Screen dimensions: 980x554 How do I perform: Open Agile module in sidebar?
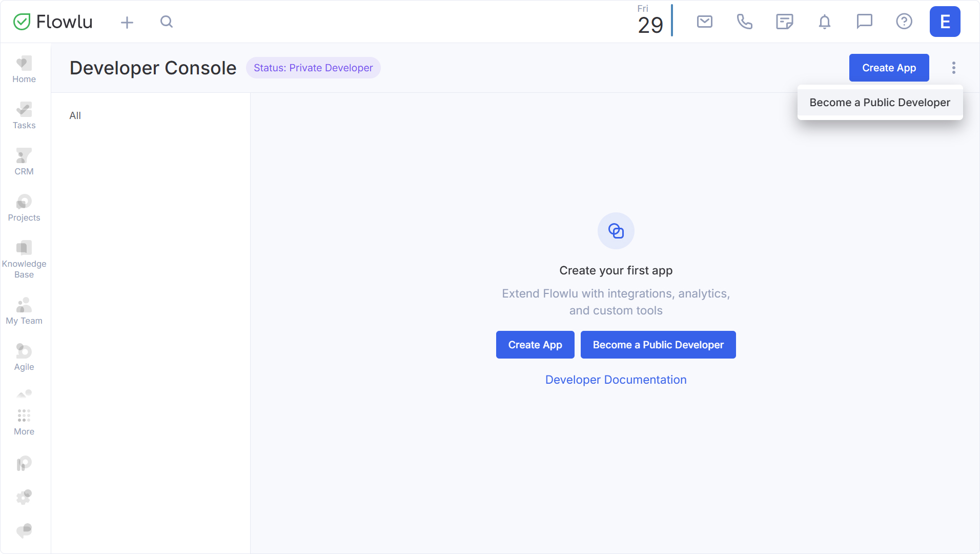24,358
